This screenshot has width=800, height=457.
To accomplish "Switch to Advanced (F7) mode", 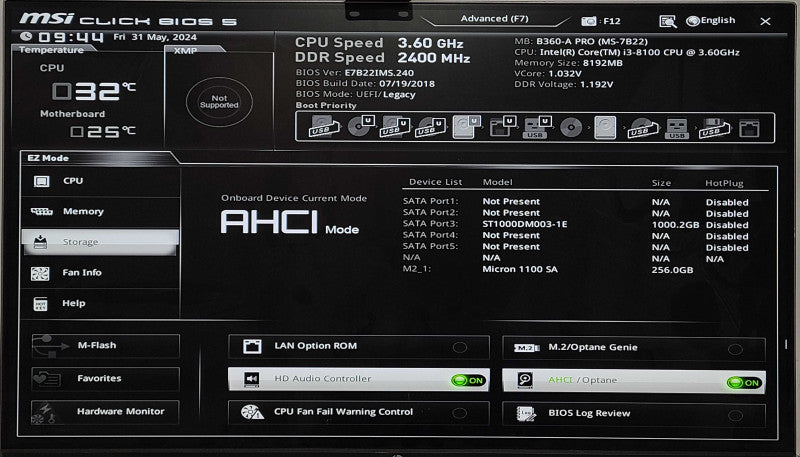I will [494, 19].
